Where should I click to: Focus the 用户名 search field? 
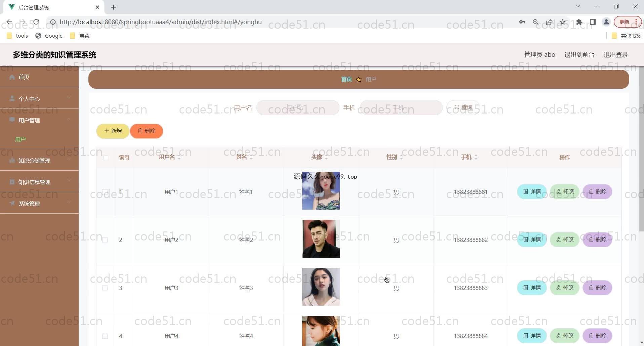(x=298, y=107)
